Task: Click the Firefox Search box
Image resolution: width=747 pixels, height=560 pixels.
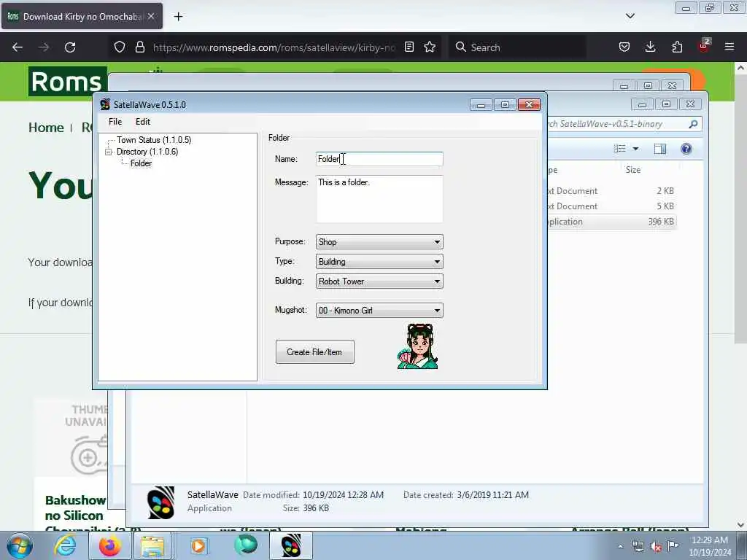Action: (x=517, y=47)
